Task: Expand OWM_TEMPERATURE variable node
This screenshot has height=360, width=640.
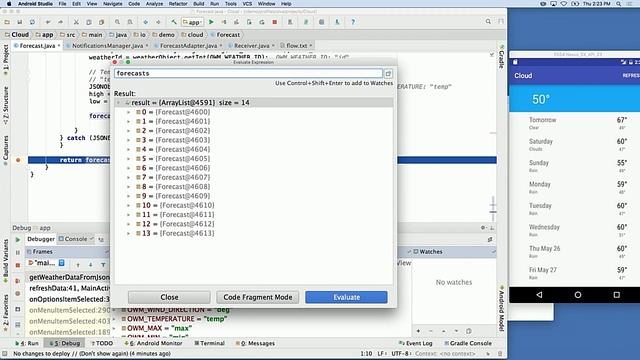Action: (114, 319)
